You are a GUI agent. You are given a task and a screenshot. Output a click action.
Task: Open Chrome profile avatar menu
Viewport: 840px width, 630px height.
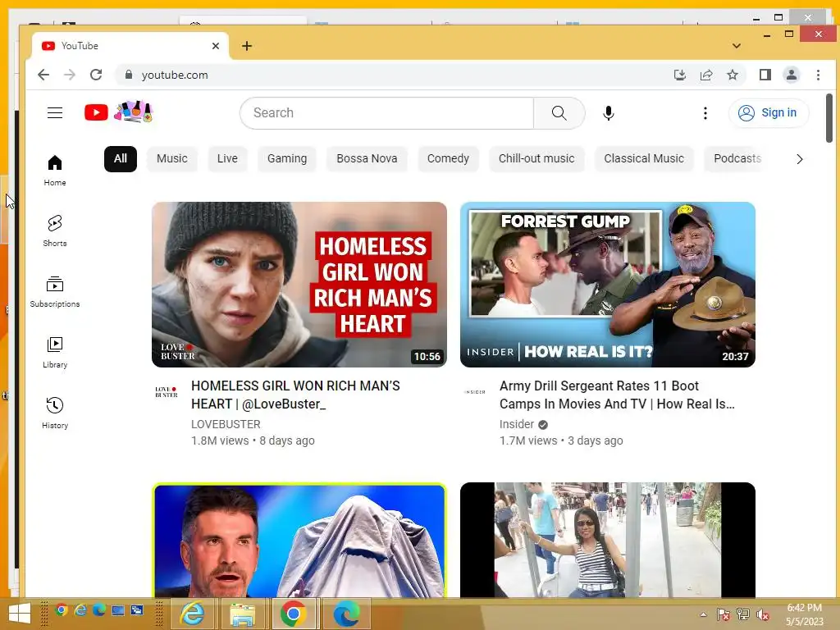pyautogui.click(x=792, y=75)
